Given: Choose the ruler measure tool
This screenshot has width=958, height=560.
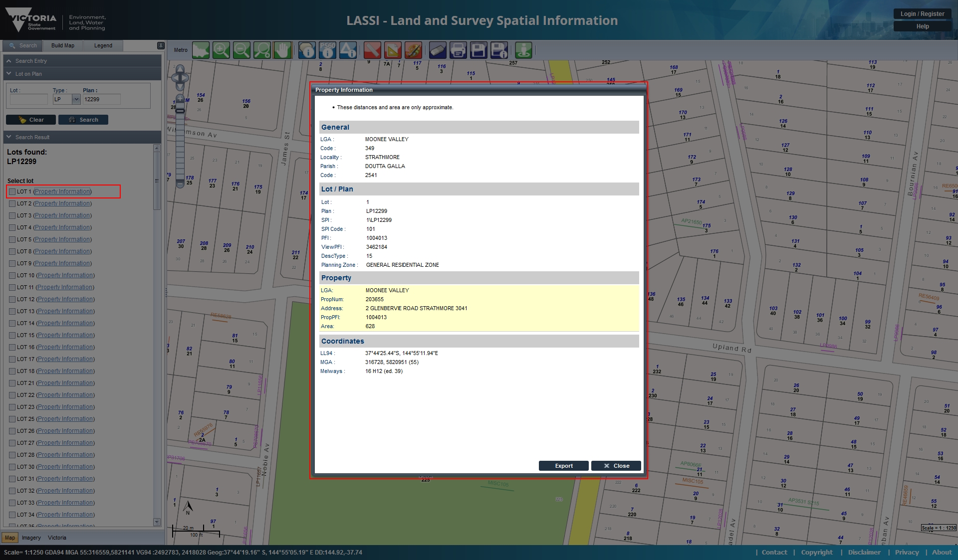Looking at the screenshot, I should [x=373, y=50].
